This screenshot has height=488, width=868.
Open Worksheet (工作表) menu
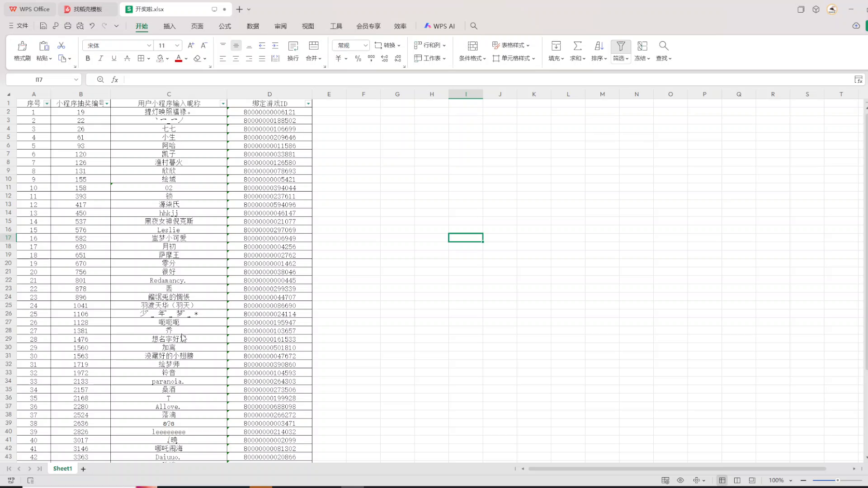(x=430, y=58)
